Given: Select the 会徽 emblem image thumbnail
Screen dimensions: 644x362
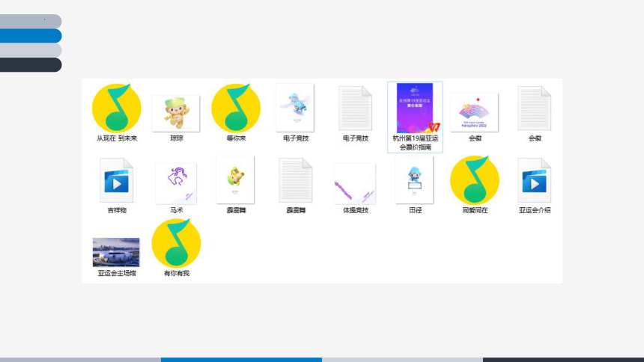Looking at the screenshot, I should click(474, 112).
